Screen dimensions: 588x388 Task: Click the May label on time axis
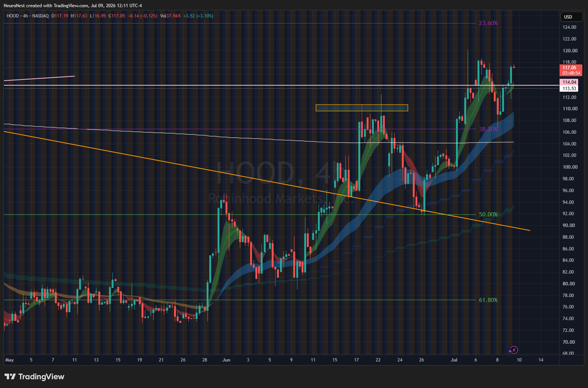9,360
